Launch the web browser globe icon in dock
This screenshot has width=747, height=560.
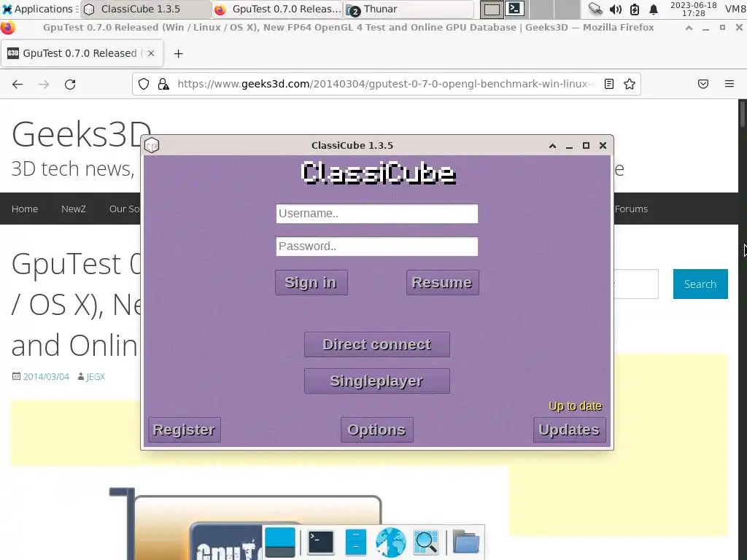(391, 542)
